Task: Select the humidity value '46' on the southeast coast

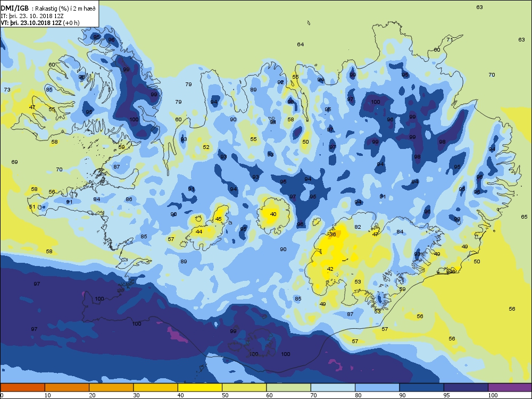Action: point(452,272)
